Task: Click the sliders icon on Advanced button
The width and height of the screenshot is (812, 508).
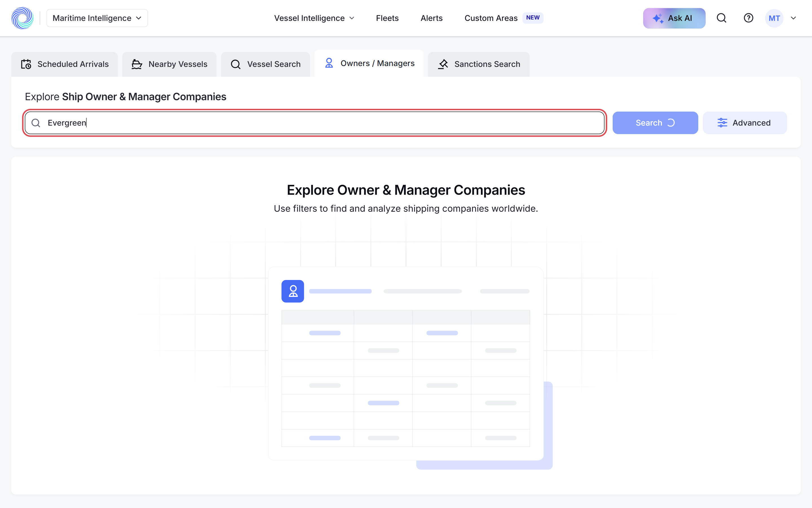Action: pyautogui.click(x=722, y=123)
